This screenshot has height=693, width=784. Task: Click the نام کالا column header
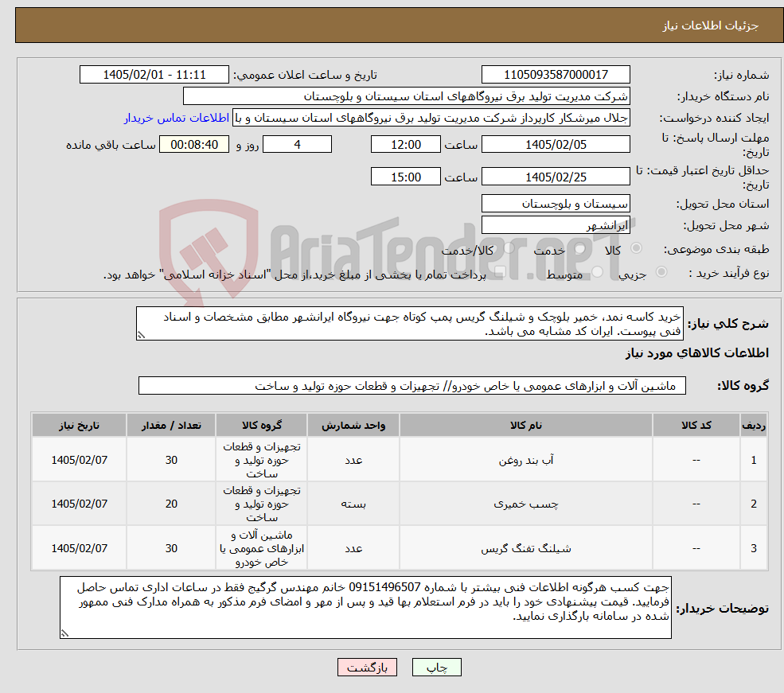click(x=525, y=425)
